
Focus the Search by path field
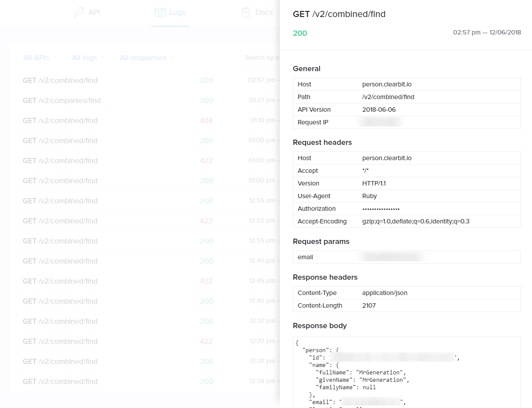[261, 58]
